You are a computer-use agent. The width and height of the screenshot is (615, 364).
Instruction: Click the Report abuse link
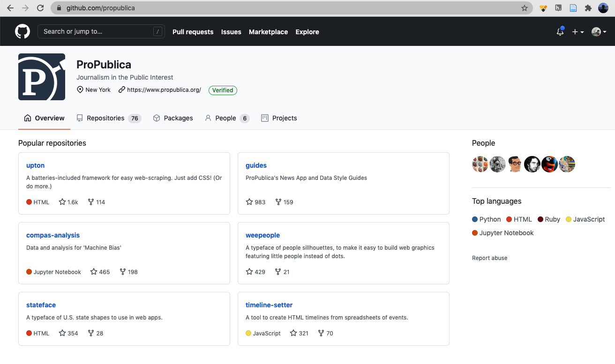point(489,258)
